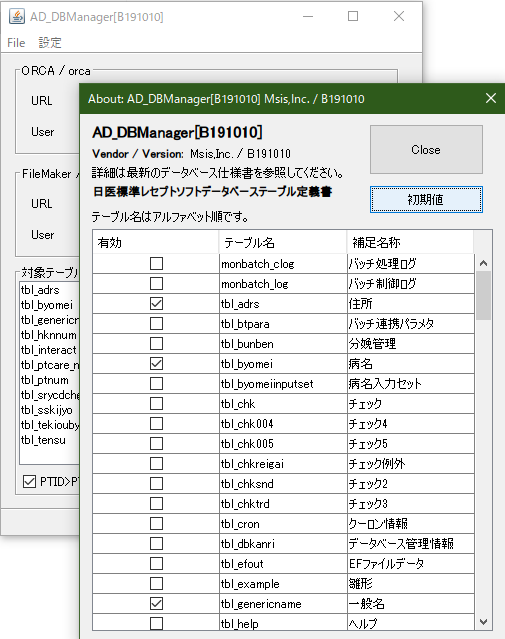Uncheck the tbl_byomei checkbox
Viewport: 505px width, 639px height.
157,364
